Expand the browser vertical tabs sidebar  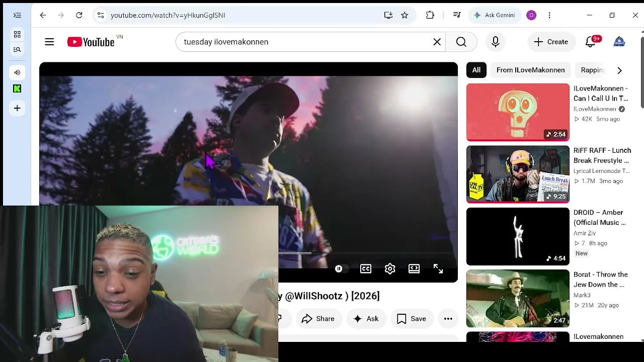click(x=17, y=15)
